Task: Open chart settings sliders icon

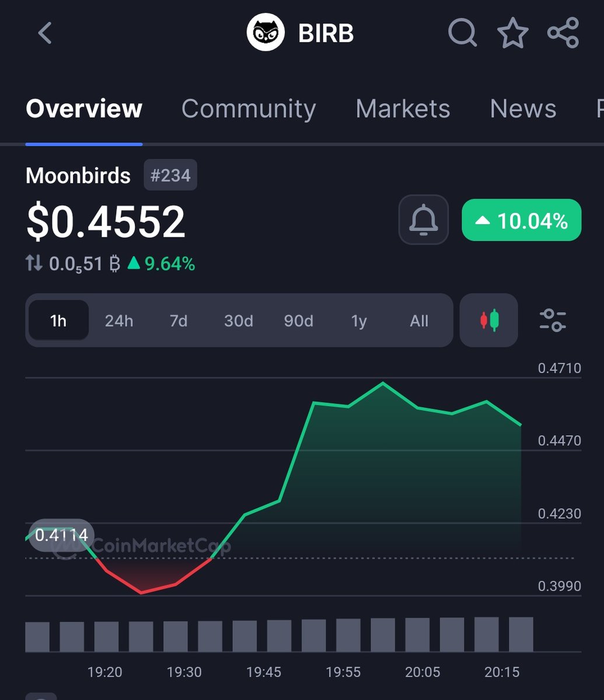Action: pyautogui.click(x=553, y=320)
